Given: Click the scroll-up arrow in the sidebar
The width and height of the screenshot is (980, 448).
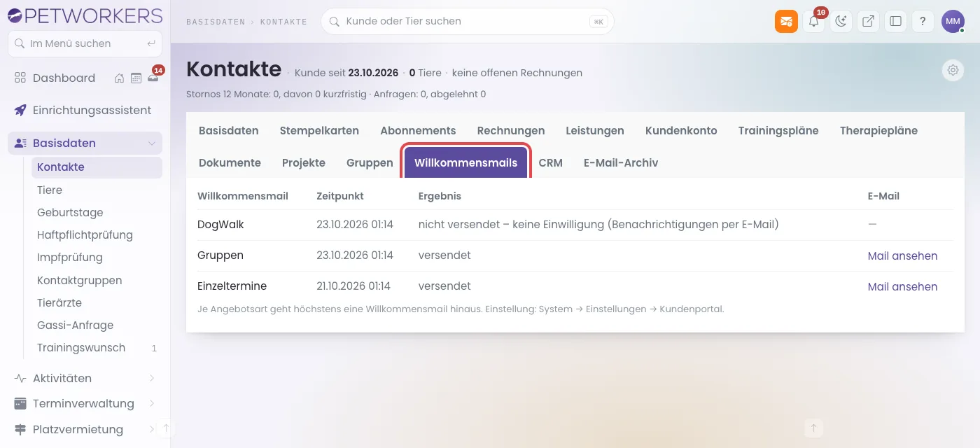Looking at the screenshot, I should click(x=166, y=428).
